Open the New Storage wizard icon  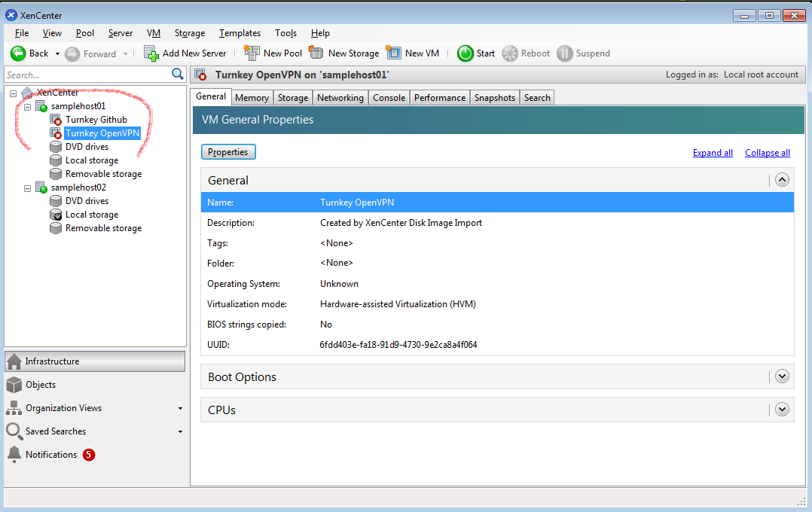(316, 53)
